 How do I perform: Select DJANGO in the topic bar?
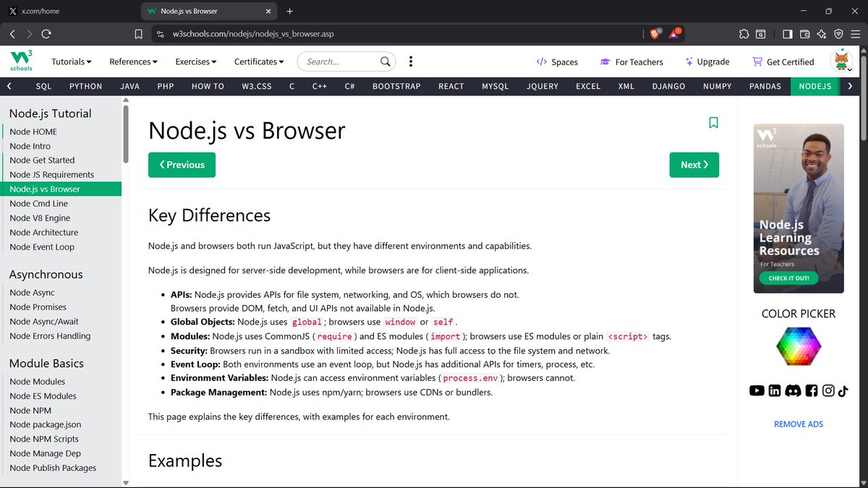[x=668, y=86]
